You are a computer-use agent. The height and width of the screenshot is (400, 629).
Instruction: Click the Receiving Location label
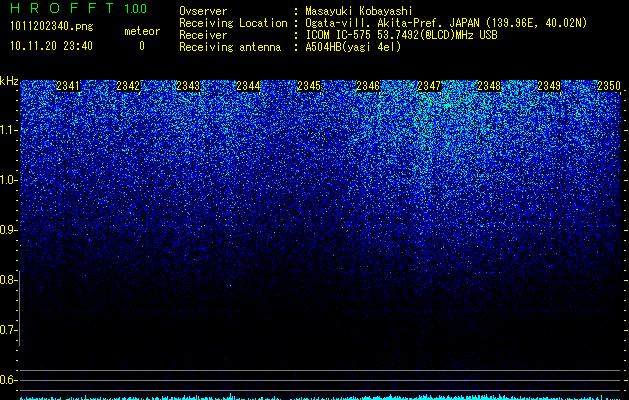click(233, 23)
